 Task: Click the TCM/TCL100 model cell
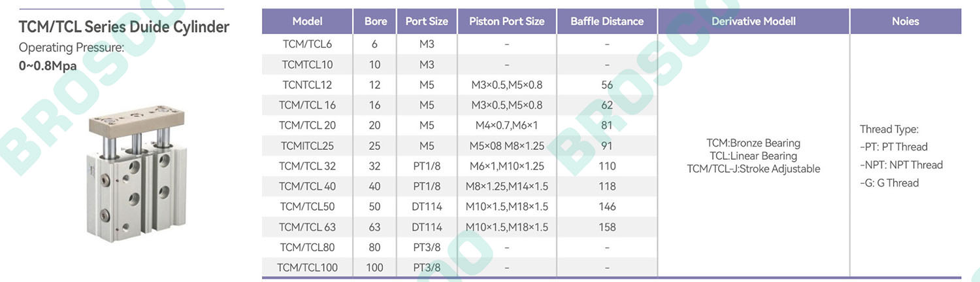pos(307,268)
